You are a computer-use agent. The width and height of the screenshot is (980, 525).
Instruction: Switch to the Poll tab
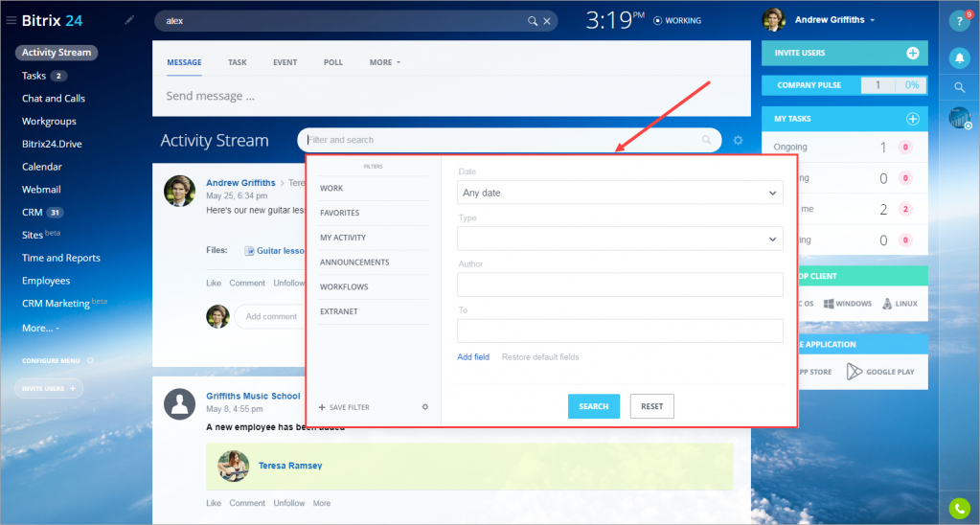[333, 62]
